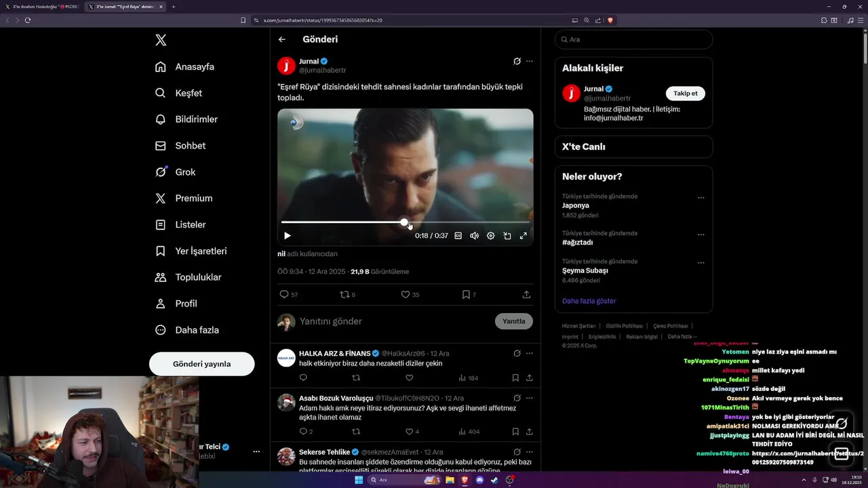Reload the page
The width and height of the screenshot is (868, 488).
[28, 20]
